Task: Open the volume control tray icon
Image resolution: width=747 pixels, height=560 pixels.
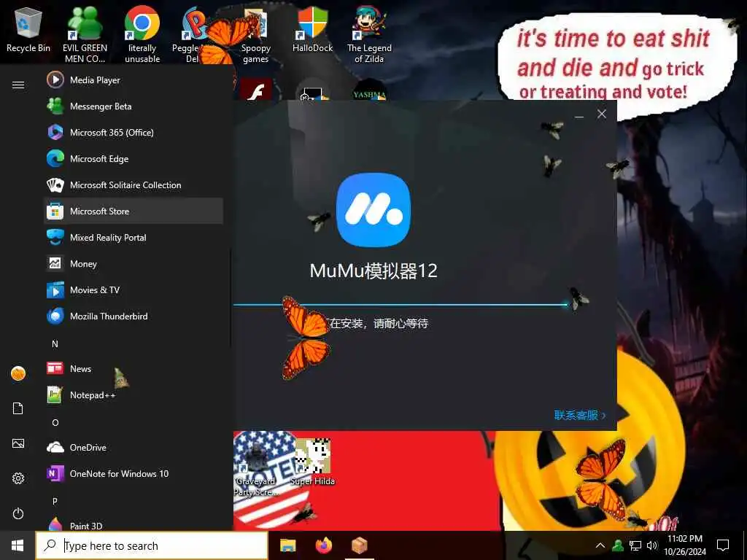Action: [x=651, y=545]
